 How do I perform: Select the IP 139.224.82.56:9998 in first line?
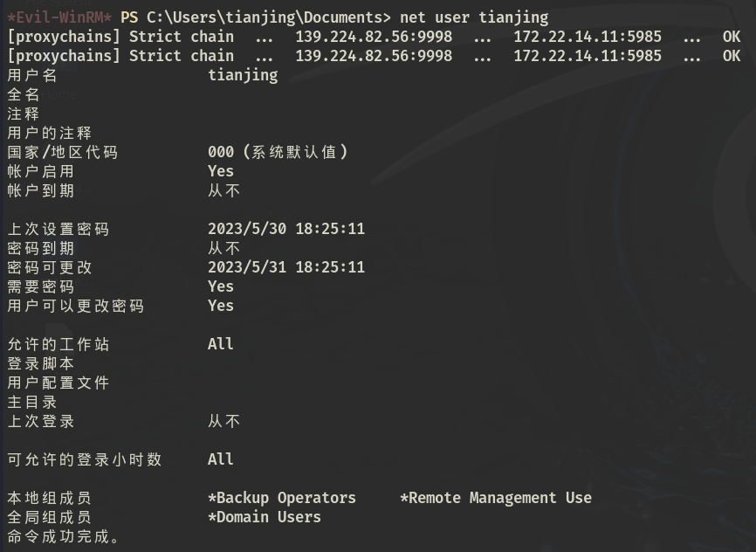(x=374, y=37)
